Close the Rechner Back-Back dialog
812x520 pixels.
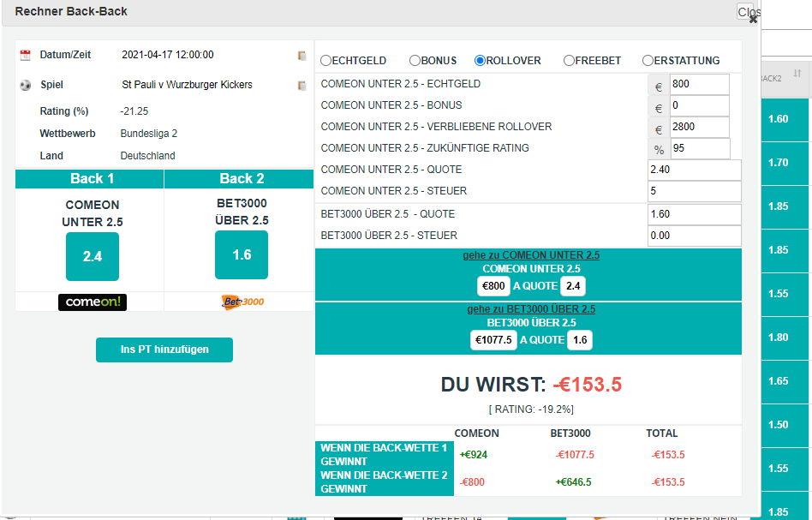coord(753,19)
